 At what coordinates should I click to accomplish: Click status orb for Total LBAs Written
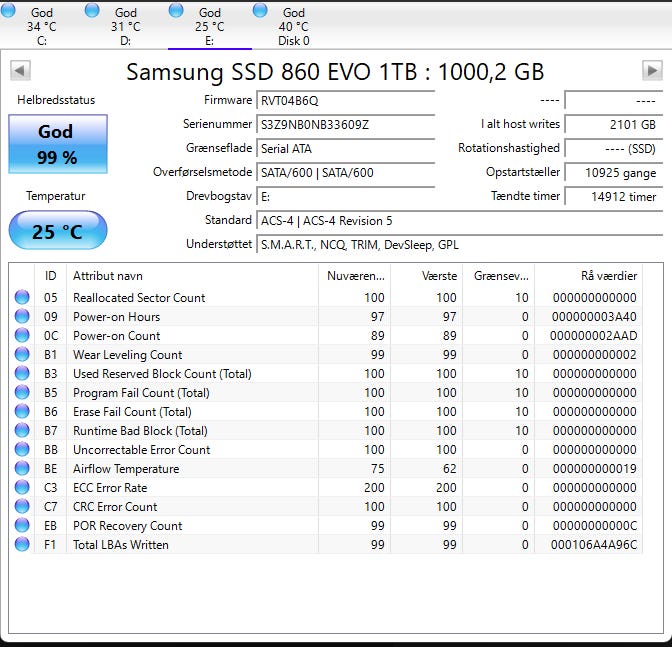[x=22, y=545]
